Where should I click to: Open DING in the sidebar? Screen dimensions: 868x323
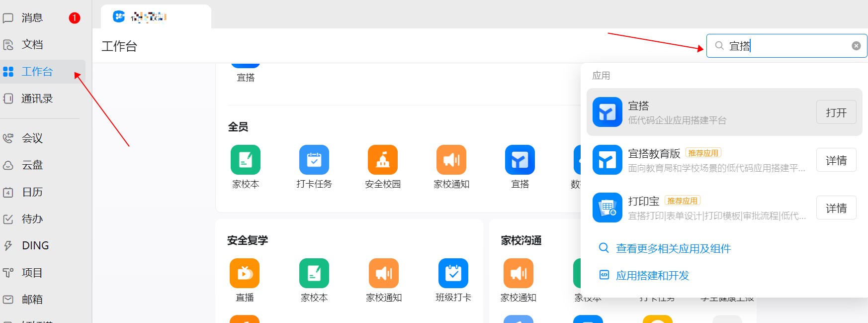35,246
